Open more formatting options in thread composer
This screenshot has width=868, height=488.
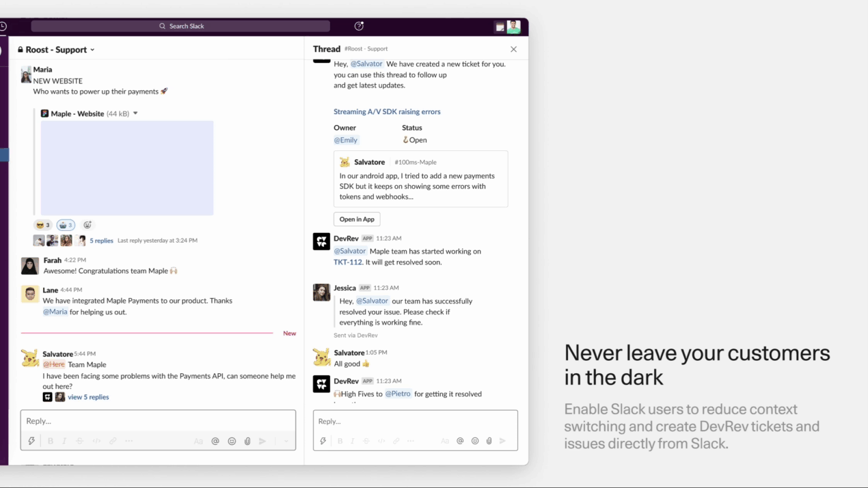coord(411,442)
